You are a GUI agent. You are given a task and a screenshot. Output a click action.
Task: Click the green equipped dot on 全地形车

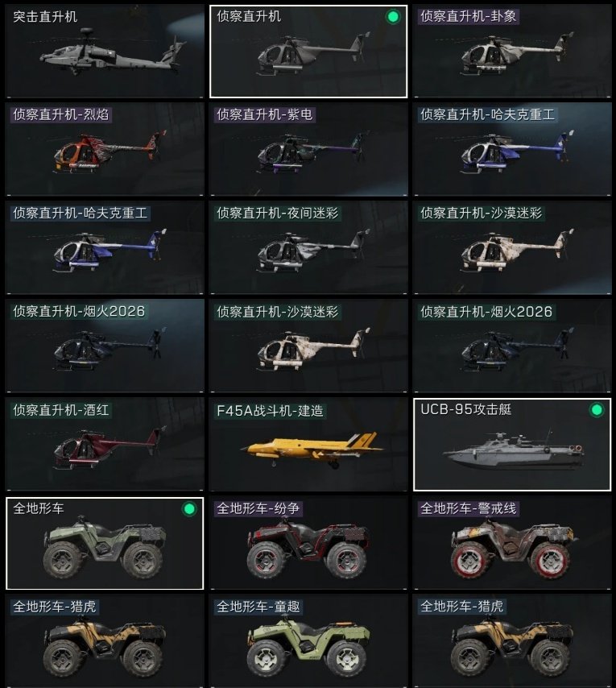(189, 509)
